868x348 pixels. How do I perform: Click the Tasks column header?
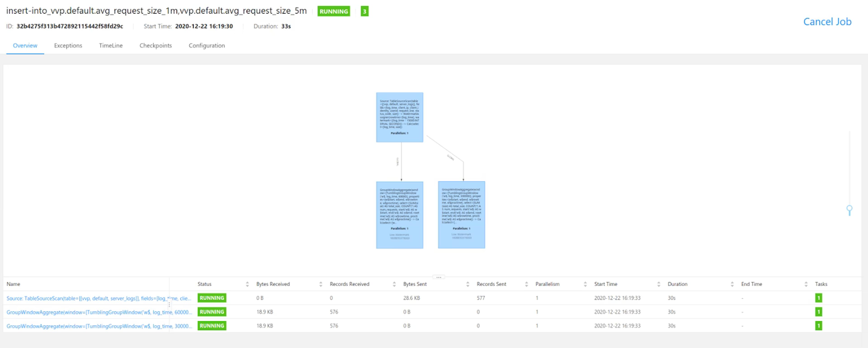(821, 284)
